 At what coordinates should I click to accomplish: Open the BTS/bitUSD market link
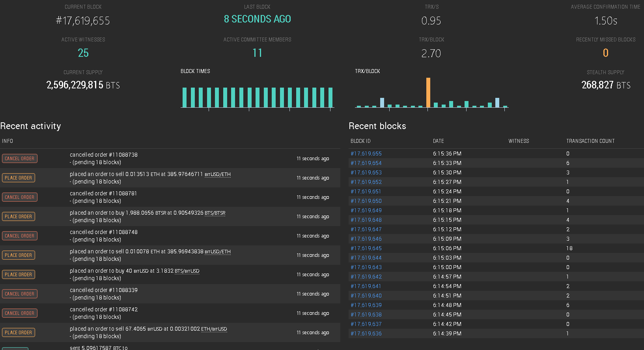187,271
